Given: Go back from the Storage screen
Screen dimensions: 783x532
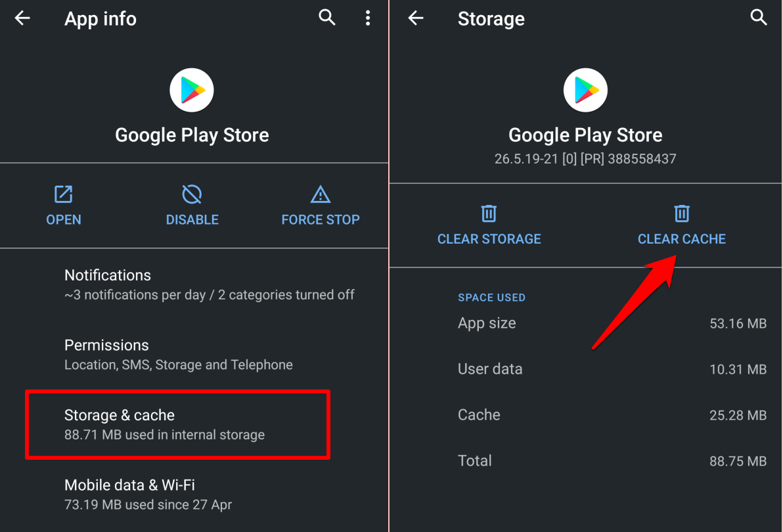Looking at the screenshot, I should [x=415, y=18].
